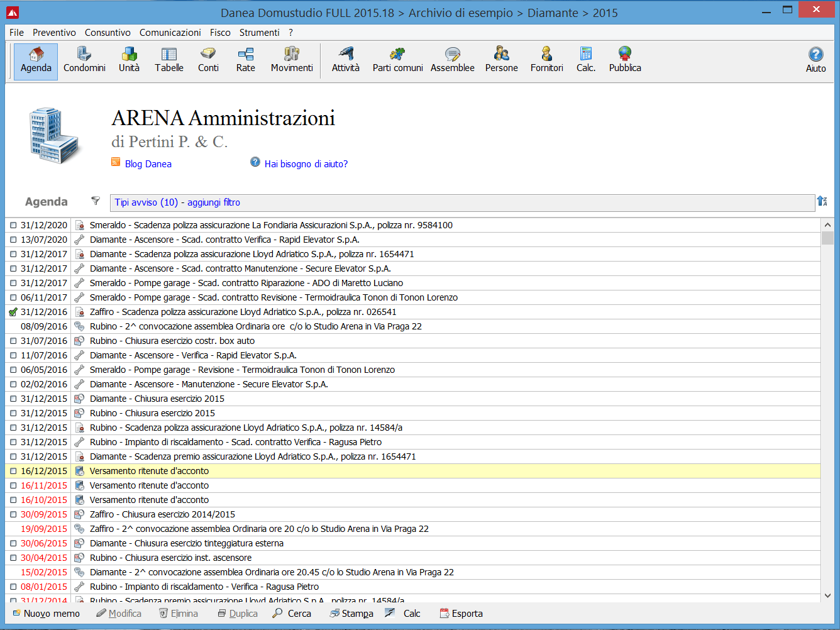The width and height of the screenshot is (840, 630).
Task: Open the Fisco menu
Action: [220, 33]
